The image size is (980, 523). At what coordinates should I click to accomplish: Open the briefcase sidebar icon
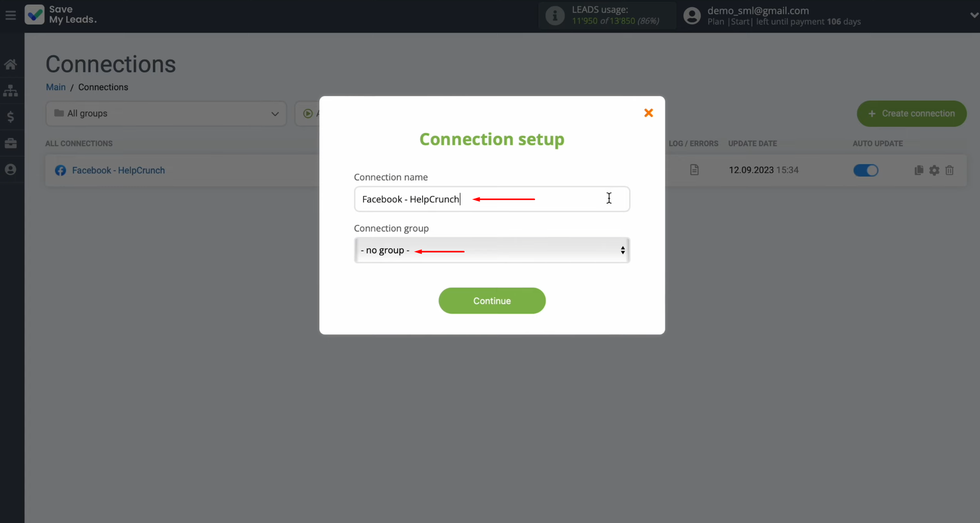[10, 143]
